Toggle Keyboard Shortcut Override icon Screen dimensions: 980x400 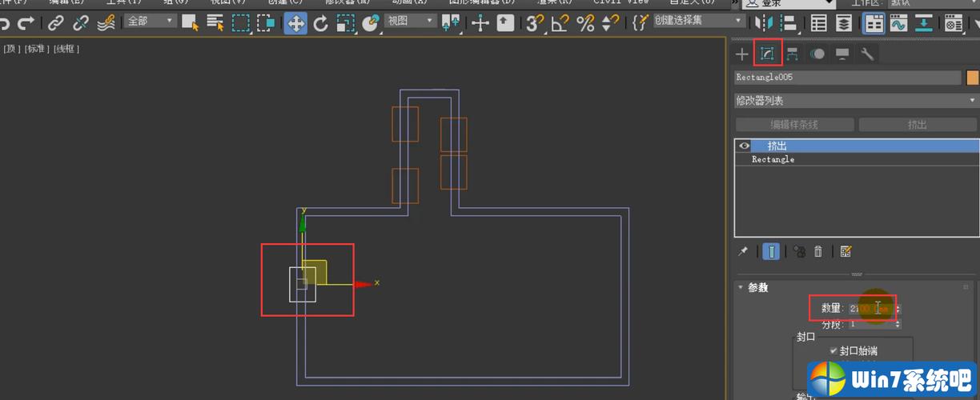coord(505,22)
